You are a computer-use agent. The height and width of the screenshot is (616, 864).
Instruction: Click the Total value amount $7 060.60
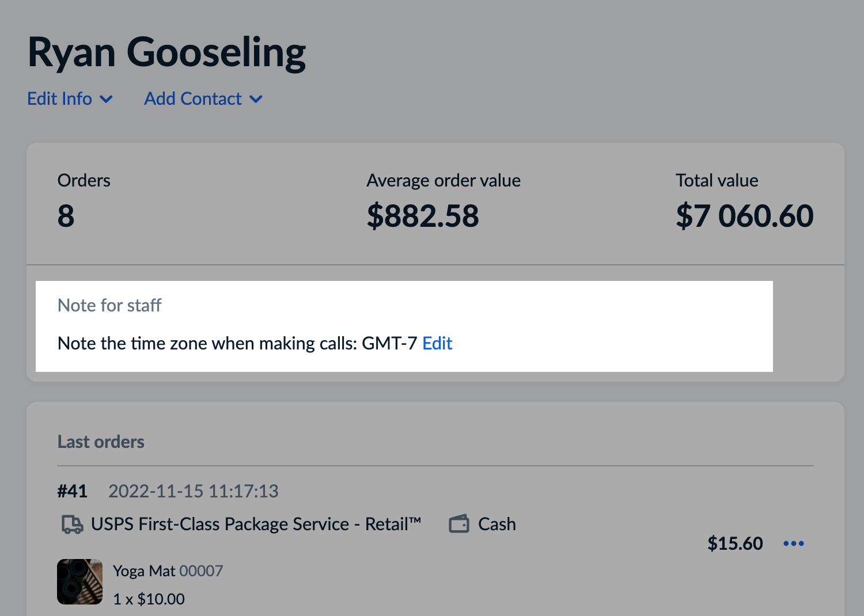[x=744, y=216]
